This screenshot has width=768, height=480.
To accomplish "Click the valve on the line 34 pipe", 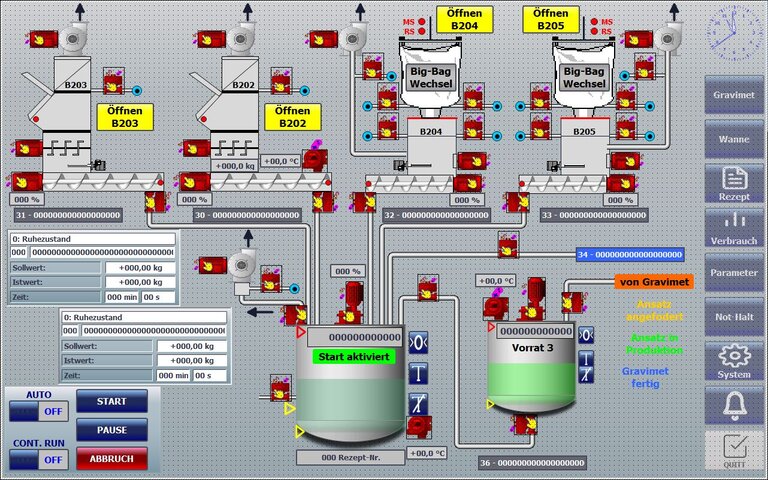I will tap(508, 245).
